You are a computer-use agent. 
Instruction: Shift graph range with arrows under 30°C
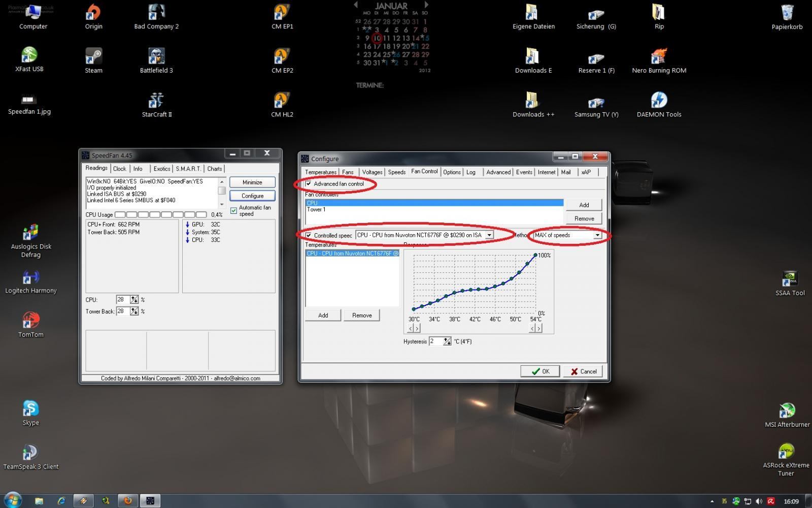pyautogui.click(x=414, y=328)
